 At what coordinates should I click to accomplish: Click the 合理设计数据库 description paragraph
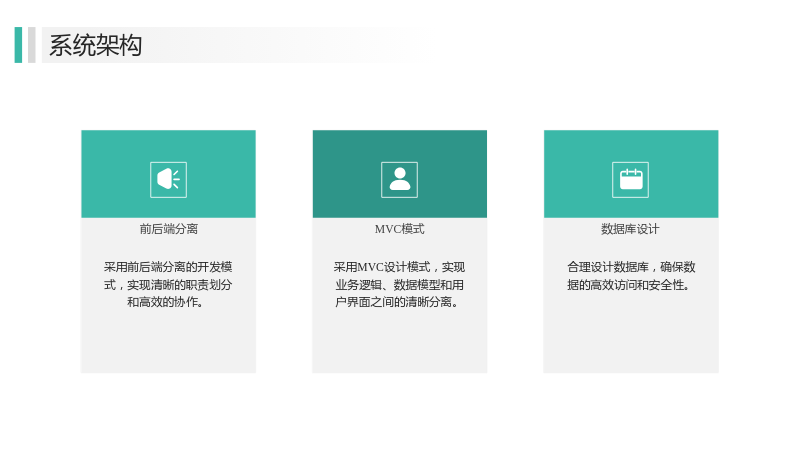[x=631, y=276]
